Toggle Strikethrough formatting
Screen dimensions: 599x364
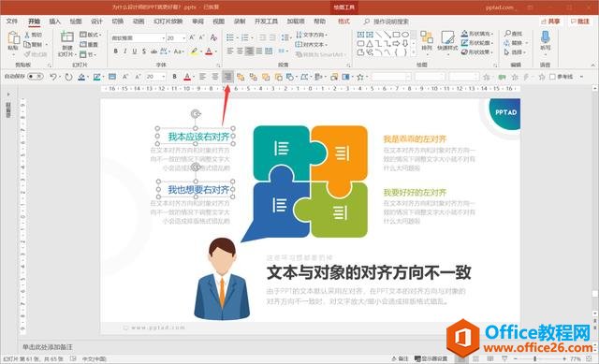153,51
